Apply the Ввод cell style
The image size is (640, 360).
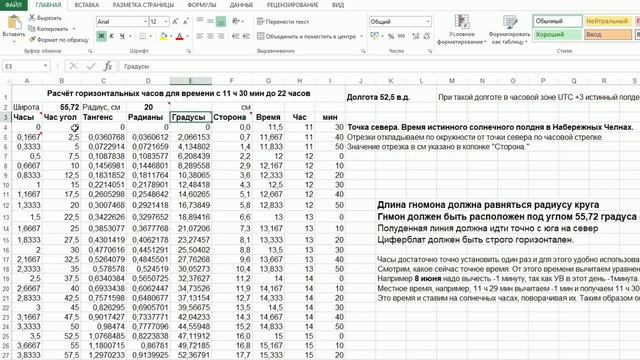coord(608,35)
